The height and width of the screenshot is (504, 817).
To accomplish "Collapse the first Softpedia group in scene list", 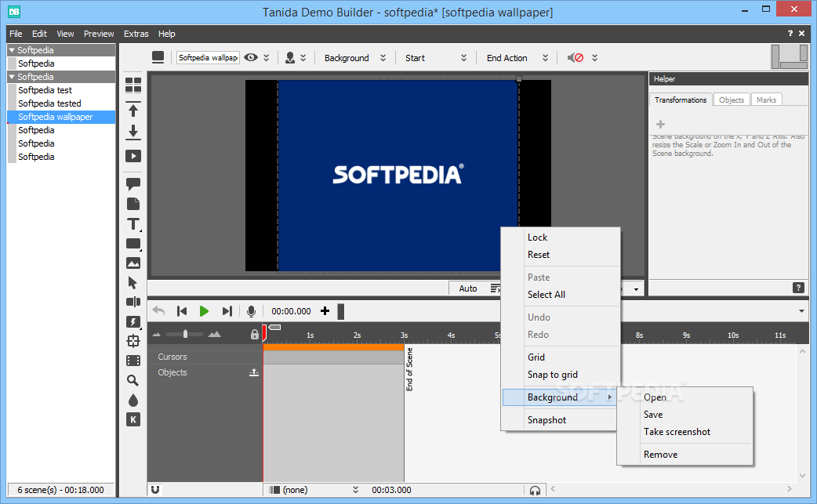I will (12, 50).
